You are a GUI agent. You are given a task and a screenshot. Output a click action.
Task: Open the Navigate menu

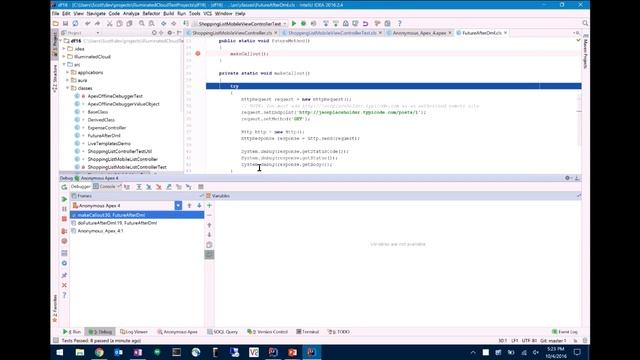[x=96, y=13]
